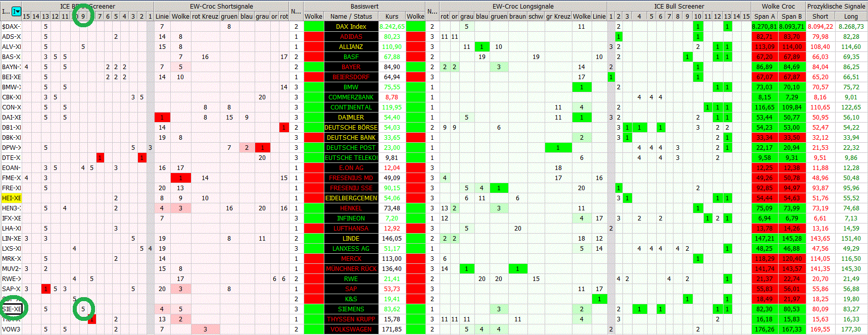Image resolution: width=868 pixels, height=335 pixels.
Task: Select the COMMERZBANK name cell
Action: pyautogui.click(x=351, y=97)
